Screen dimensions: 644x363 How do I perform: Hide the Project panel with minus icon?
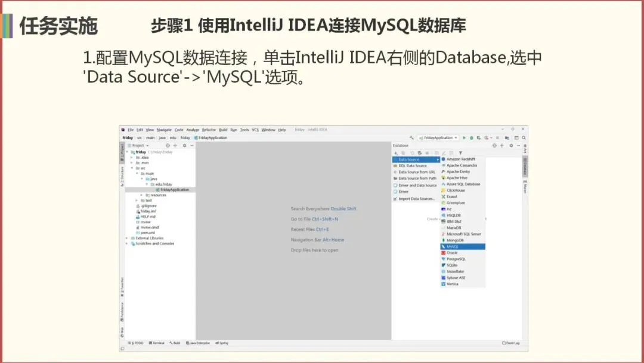(191, 146)
